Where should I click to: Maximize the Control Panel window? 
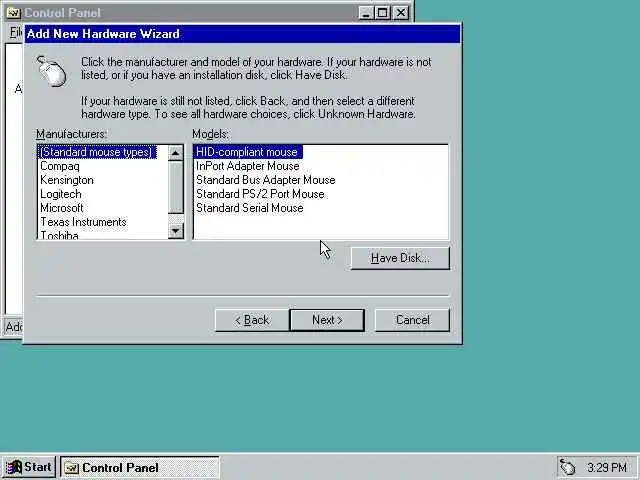[382, 13]
